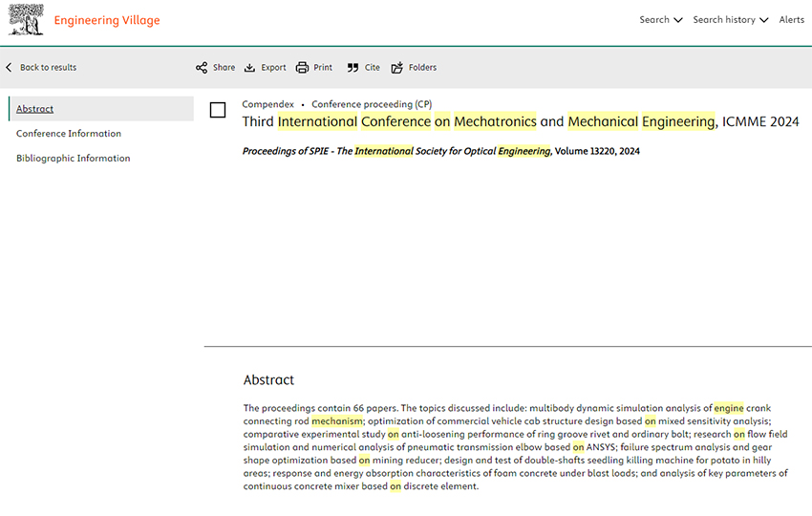Image resolution: width=812 pixels, height=516 pixels.
Task: Jump to Bibliographic Information section
Action: [73, 158]
